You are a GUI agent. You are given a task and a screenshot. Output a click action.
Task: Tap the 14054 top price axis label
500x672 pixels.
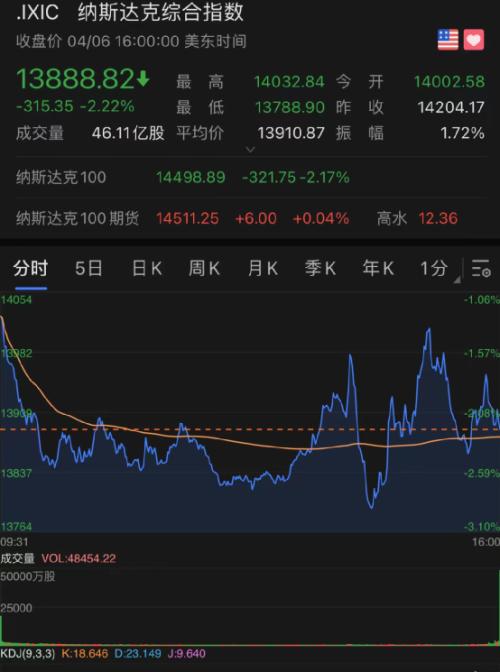pos(16,300)
